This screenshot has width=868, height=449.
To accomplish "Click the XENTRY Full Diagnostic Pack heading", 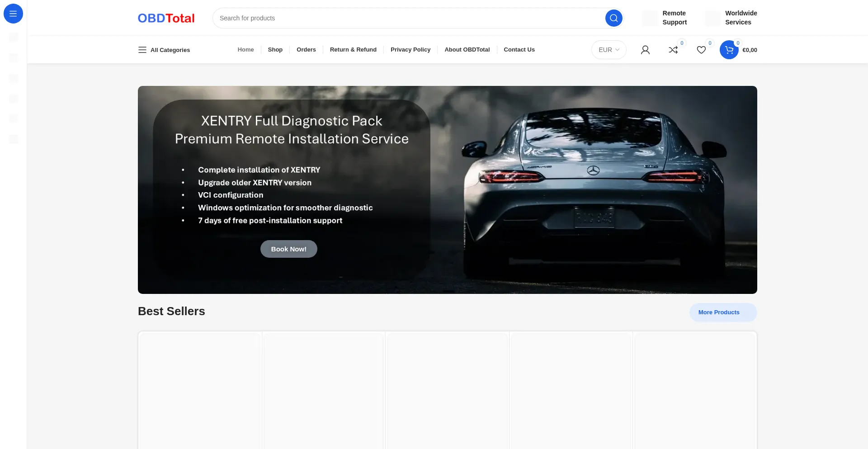I will point(292,121).
